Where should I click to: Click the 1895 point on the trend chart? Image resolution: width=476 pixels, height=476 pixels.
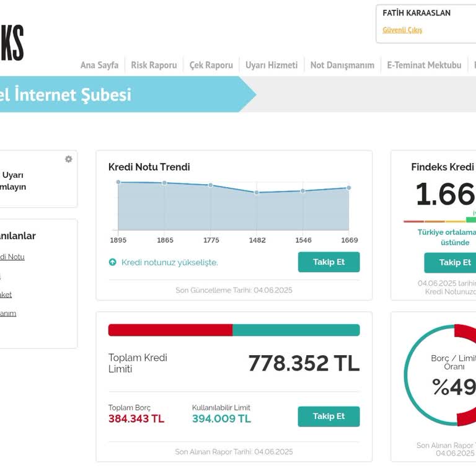118,182
